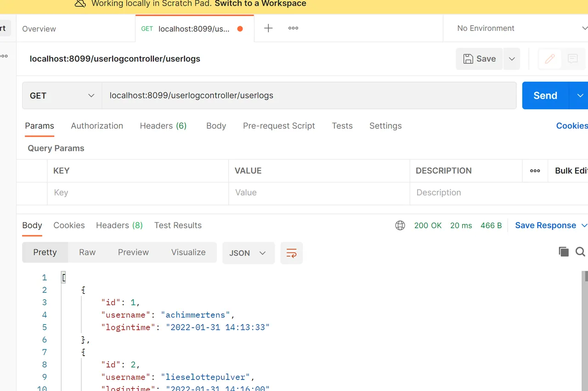This screenshot has width=588, height=391.
Task: Expand the Save button dropdown arrow
Action: pyautogui.click(x=512, y=59)
